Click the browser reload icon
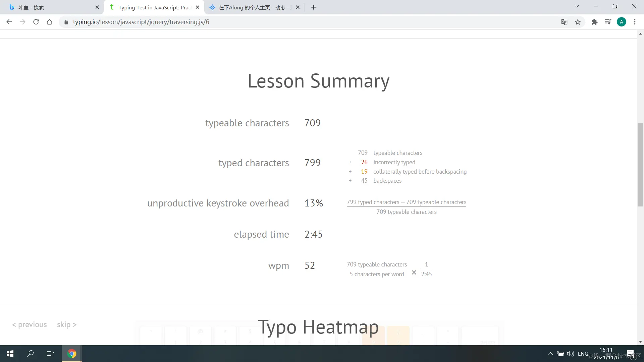The height and width of the screenshot is (362, 644). tap(36, 22)
